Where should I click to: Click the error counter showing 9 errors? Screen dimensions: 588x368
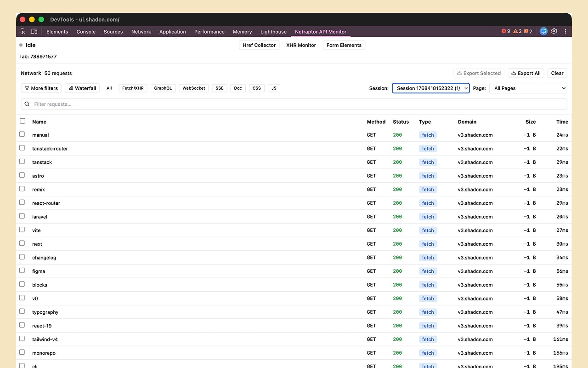tap(505, 31)
